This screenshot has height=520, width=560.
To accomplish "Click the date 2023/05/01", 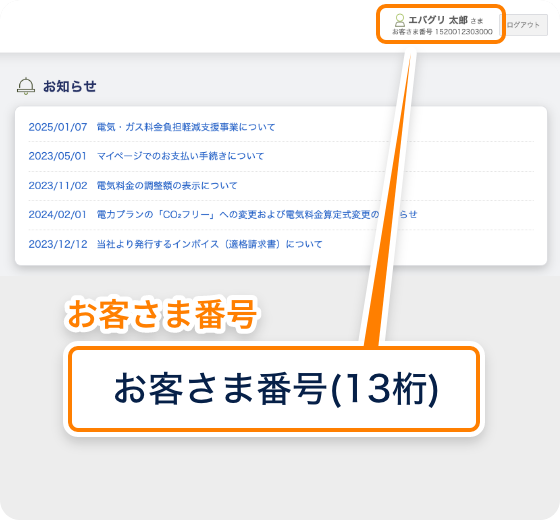I will pyautogui.click(x=58, y=156).
